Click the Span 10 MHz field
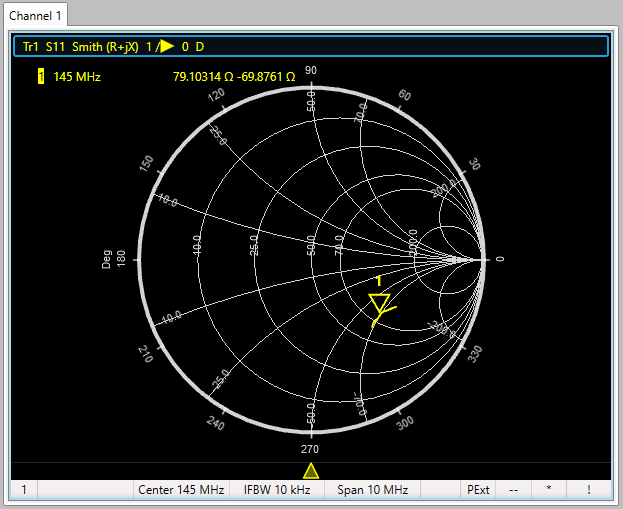 pyautogui.click(x=372, y=490)
